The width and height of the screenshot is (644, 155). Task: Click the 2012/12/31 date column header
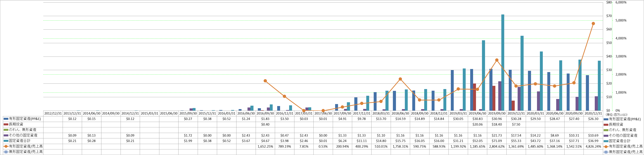coord(53,113)
